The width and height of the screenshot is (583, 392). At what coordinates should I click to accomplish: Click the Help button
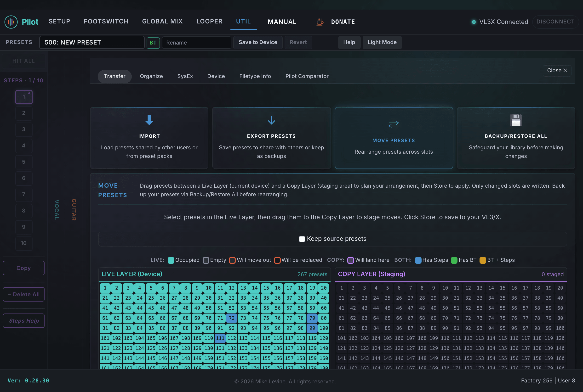349,42
